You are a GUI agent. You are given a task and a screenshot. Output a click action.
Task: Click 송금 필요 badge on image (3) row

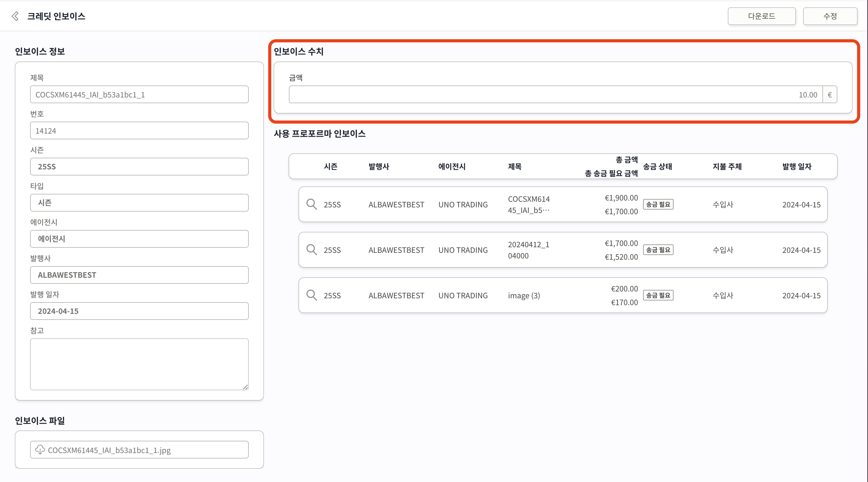tap(658, 295)
